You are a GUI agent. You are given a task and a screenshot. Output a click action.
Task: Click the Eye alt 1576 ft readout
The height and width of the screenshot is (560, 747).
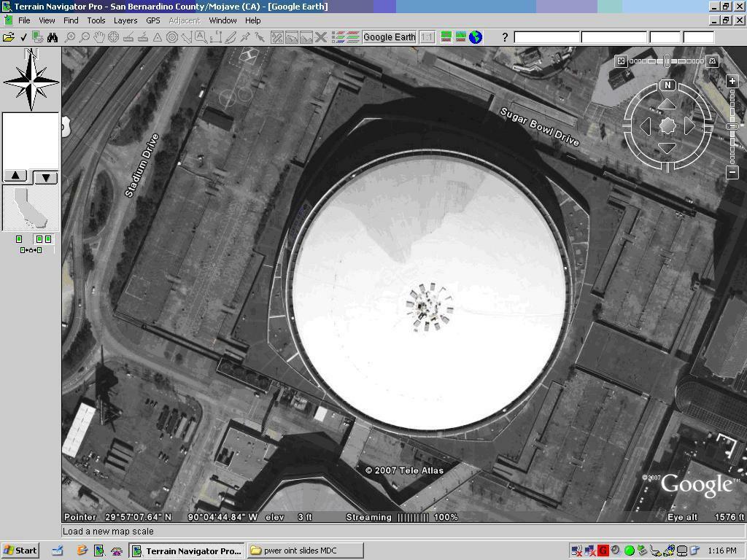(705, 517)
